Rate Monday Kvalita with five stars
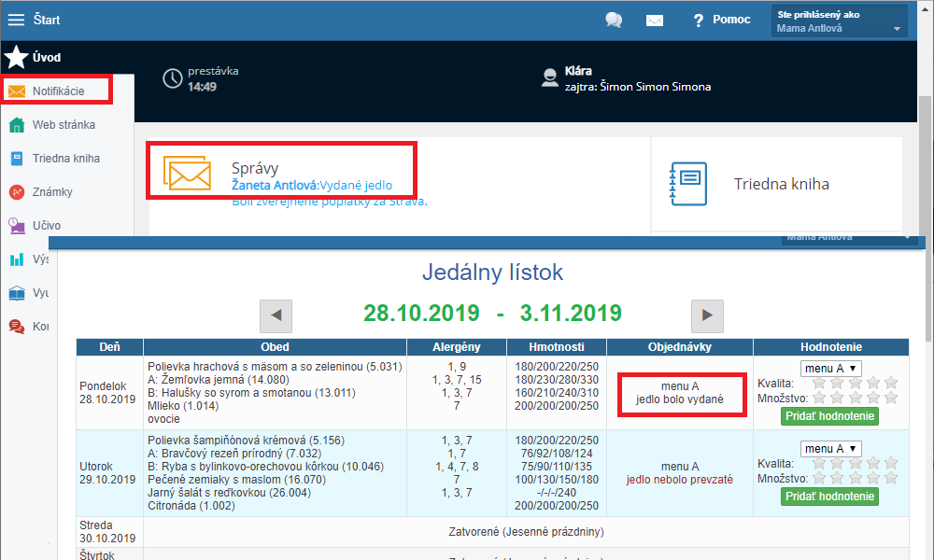Screen dimensions: 934x560 891,383
